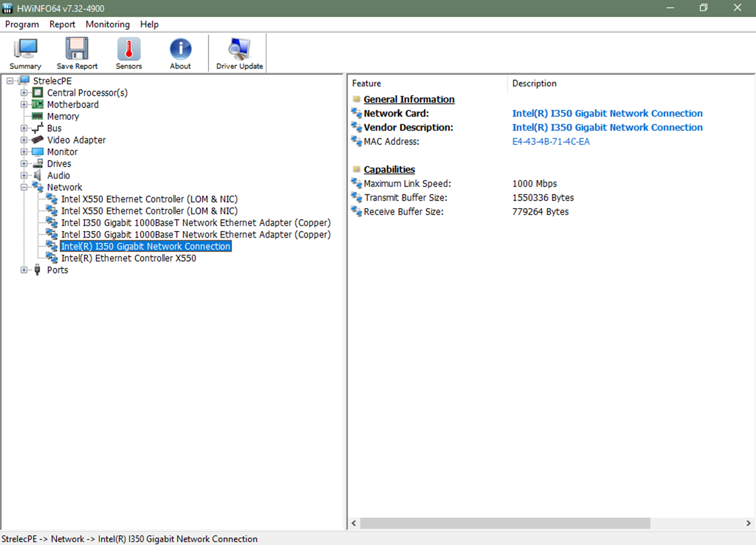Click the 779264 Bytes value
Image resolution: width=756 pixels, height=545 pixels.
coord(540,212)
